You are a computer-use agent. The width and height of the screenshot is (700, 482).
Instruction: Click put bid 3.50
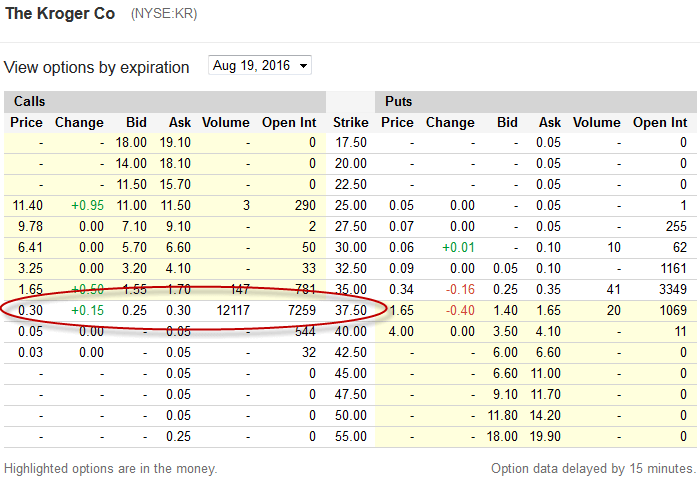click(x=505, y=331)
